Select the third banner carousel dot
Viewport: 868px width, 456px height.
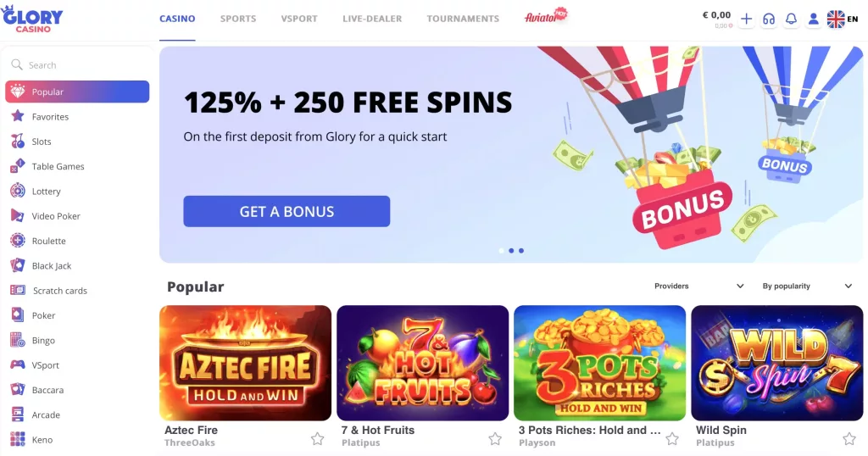(521, 251)
